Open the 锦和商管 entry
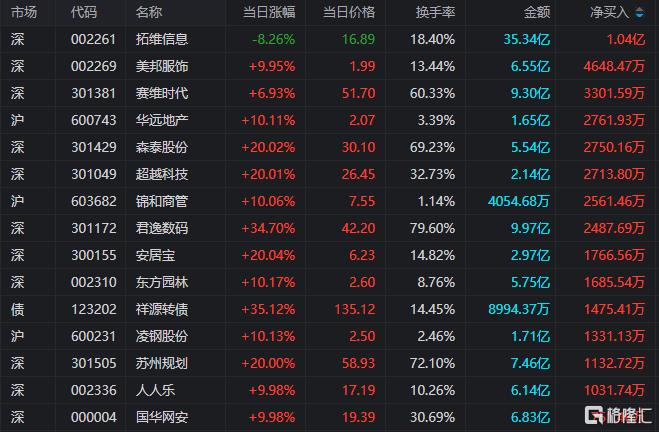 (x=330, y=201)
